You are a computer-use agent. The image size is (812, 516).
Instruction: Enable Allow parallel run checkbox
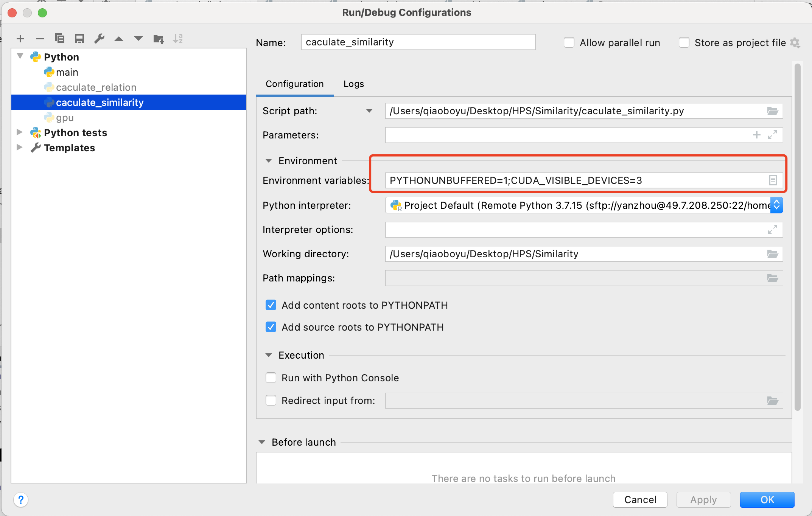pyautogui.click(x=569, y=42)
